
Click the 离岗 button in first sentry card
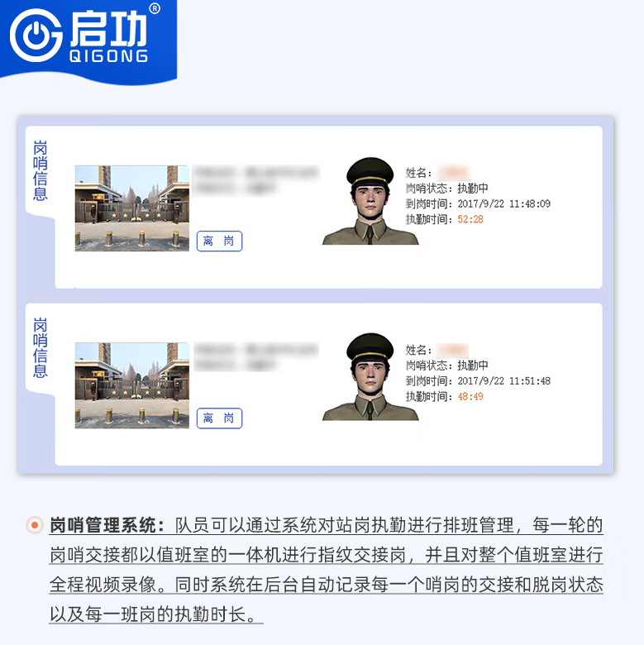click(x=219, y=241)
